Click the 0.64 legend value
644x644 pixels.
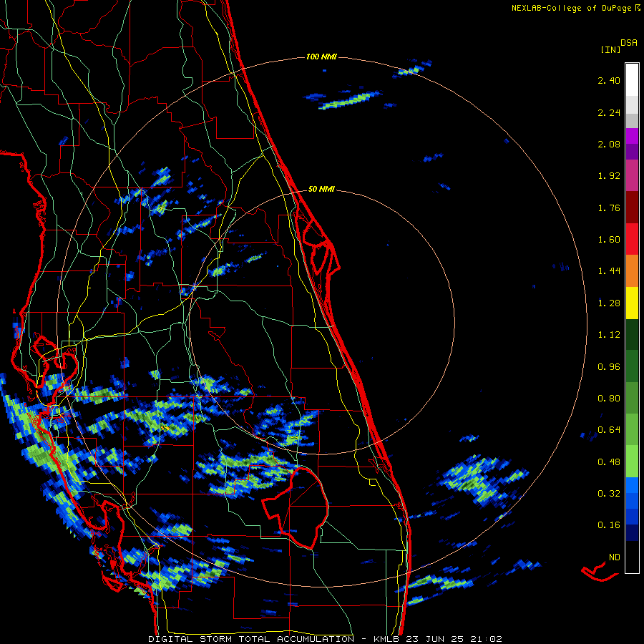(609, 430)
